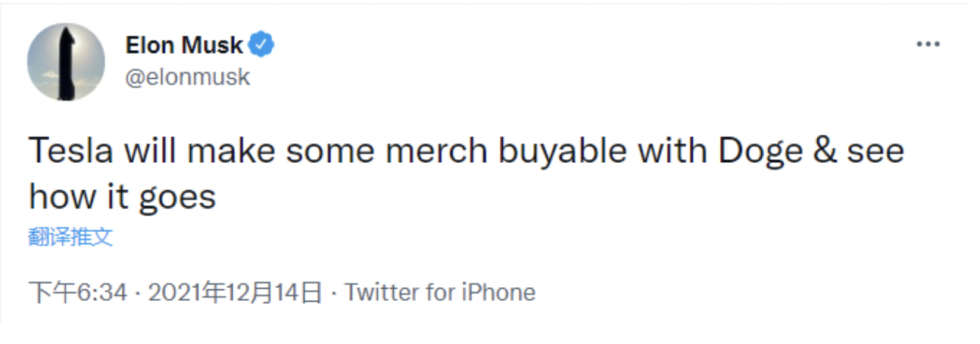Click the 2021年12月14日 date

(236, 292)
